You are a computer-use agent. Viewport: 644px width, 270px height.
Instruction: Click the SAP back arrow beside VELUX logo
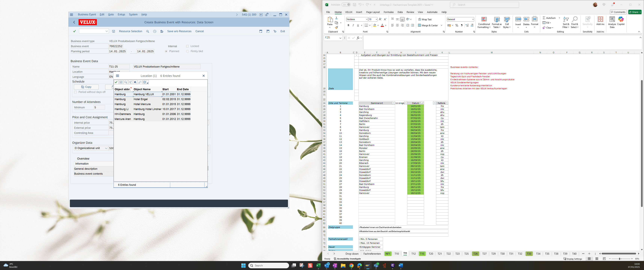[x=74, y=22]
